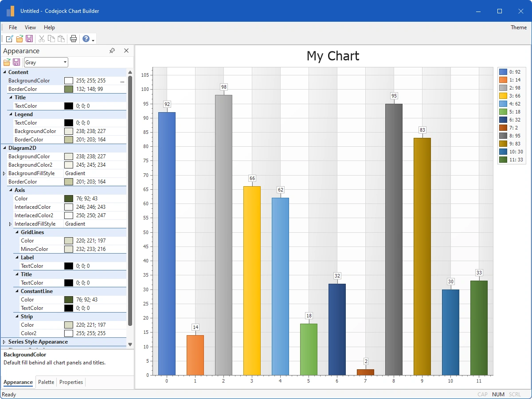Click the vertical scrollbar thumb in the property grid
The height and width of the screenshot is (399, 532).
point(130,201)
